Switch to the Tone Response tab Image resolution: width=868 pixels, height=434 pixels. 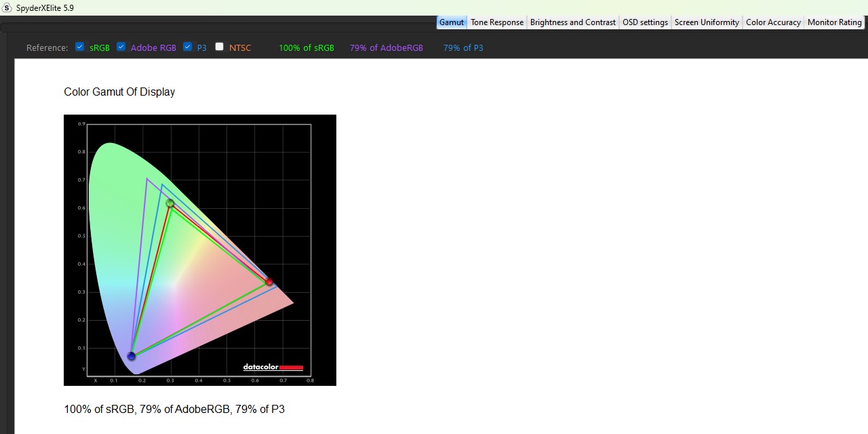click(497, 22)
